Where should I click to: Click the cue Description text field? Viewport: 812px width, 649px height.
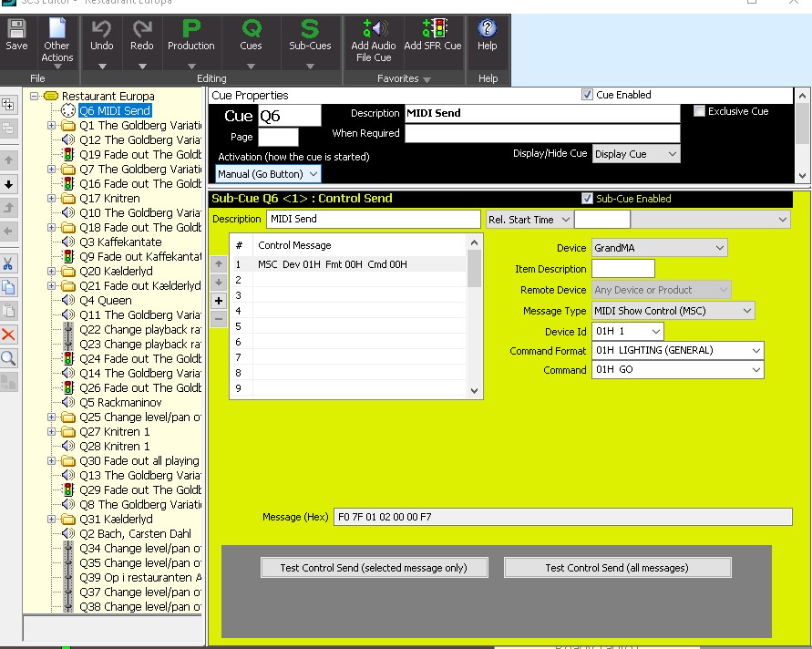(542, 113)
